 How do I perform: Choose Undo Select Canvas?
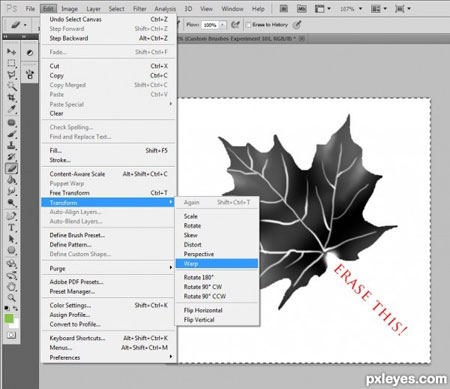109,19
